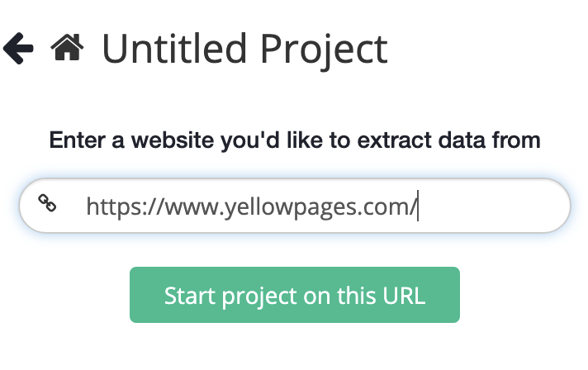Image resolution: width=588 pixels, height=370 pixels.
Task: Open the home screen via house icon
Action: (67, 47)
